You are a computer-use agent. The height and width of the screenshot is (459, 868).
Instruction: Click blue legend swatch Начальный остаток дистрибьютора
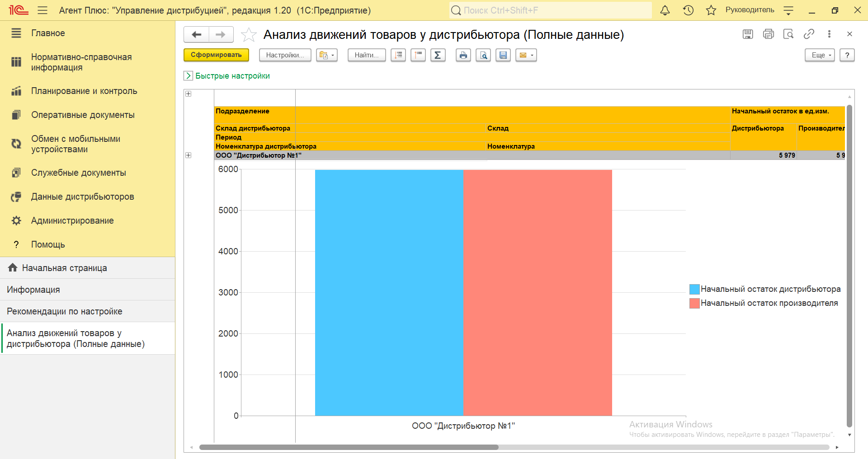click(x=694, y=289)
